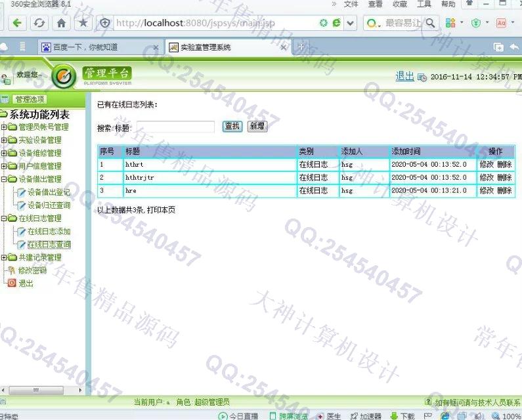Screen dimensions: 522x420
Task: Click the 修改密码 key icon
Action: pos(11,270)
